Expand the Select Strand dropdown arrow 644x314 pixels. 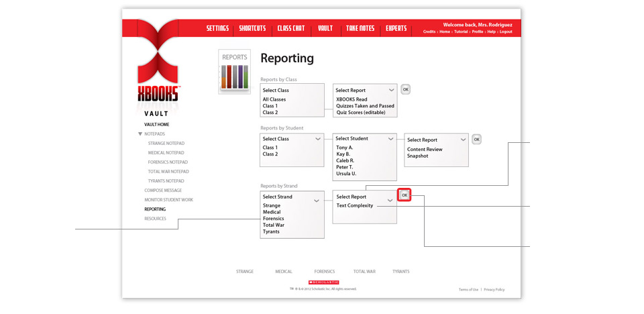317,200
